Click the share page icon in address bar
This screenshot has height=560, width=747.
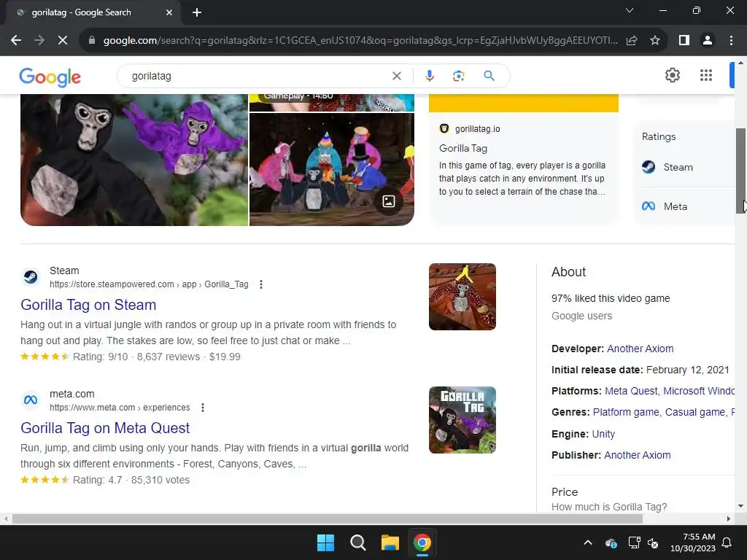point(632,41)
